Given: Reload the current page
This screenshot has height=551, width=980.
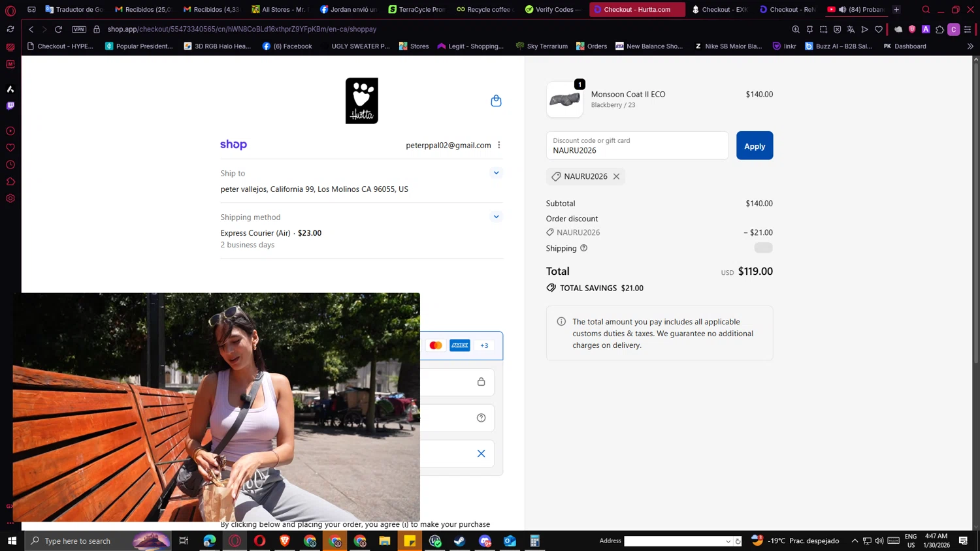Looking at the screenshot, I should pos(58,29).
